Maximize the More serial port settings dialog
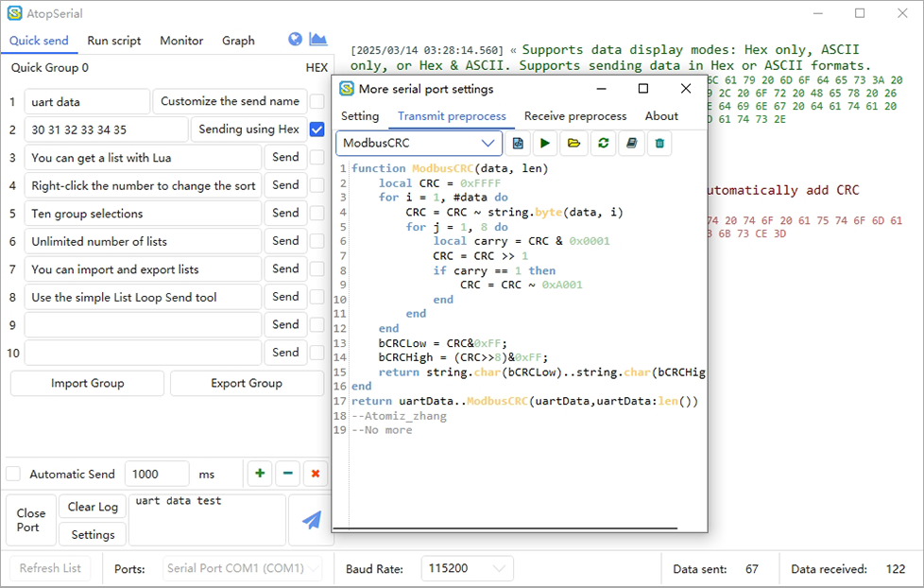This screenshot has height=588, width=924. coord(642,89)
